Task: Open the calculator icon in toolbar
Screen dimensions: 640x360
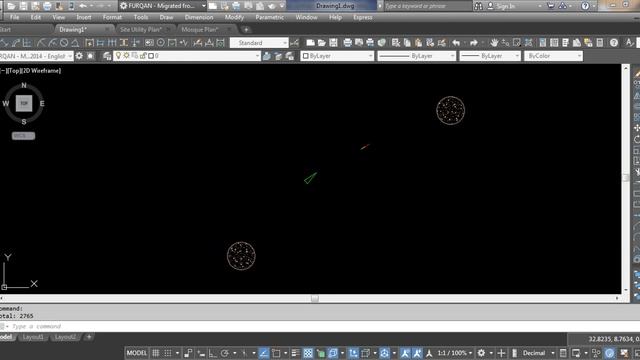Action: (x=600, y=43)
